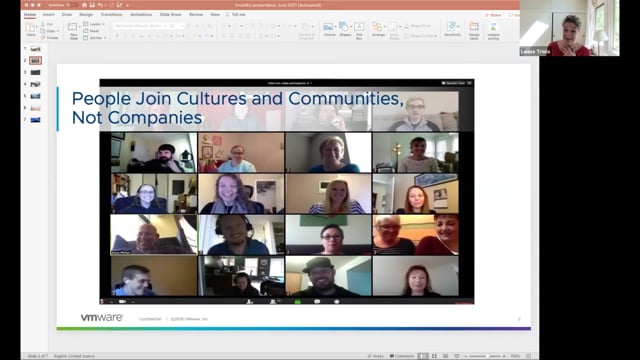The height and width of the screenshot is (360, 640).
Task: Expand the Copy dropdown arrow
Action: (58, 31)
